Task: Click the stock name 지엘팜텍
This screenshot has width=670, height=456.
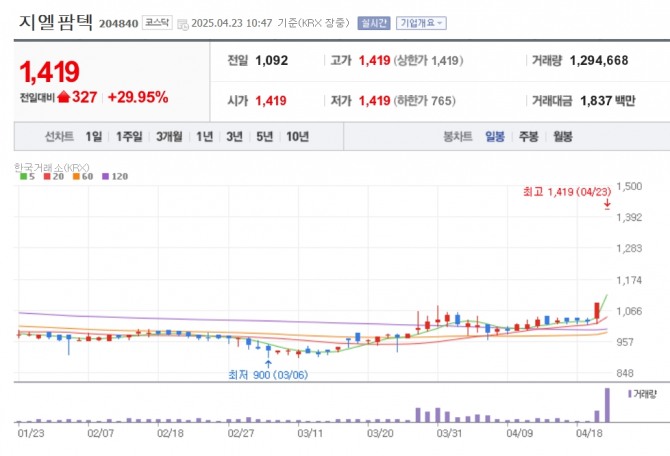Action: coord(56,22)
